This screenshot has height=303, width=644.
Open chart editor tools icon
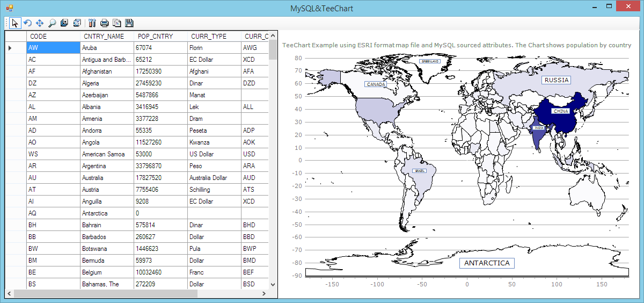point(92,23)
